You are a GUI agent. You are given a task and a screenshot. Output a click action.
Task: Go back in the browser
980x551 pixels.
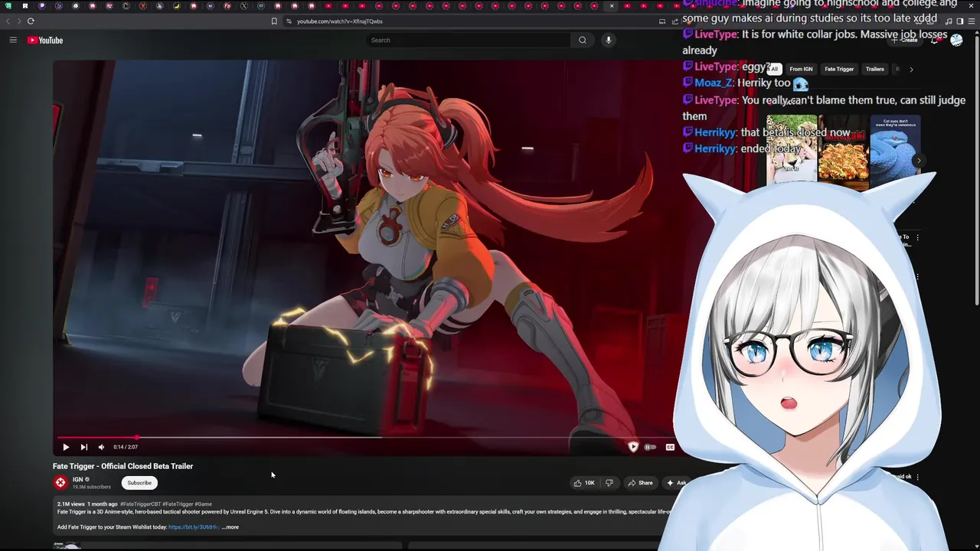tap(8, 21)
